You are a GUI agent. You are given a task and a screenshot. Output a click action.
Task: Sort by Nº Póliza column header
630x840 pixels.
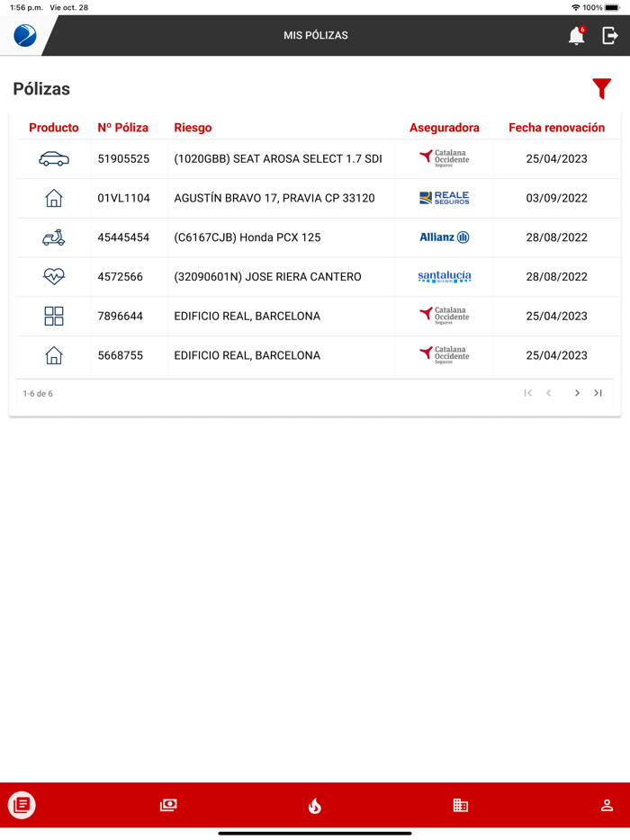122,128
